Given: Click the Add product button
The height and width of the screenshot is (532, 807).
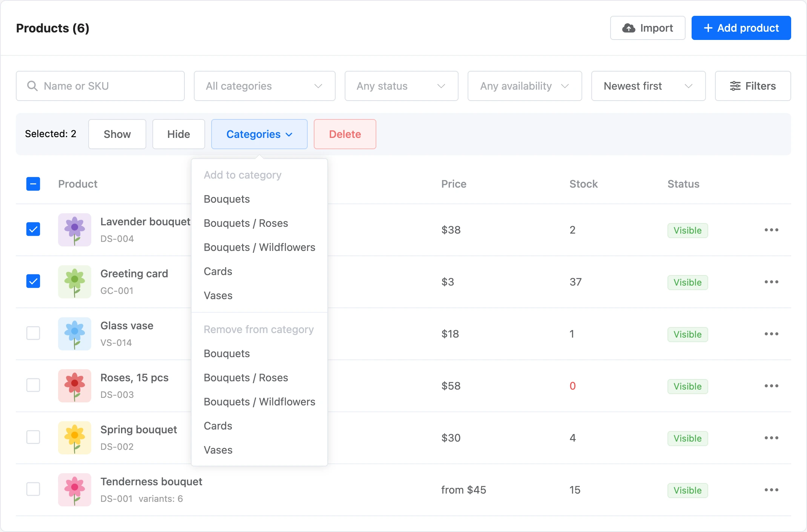Looking at the screenshot, I should 741,28.
